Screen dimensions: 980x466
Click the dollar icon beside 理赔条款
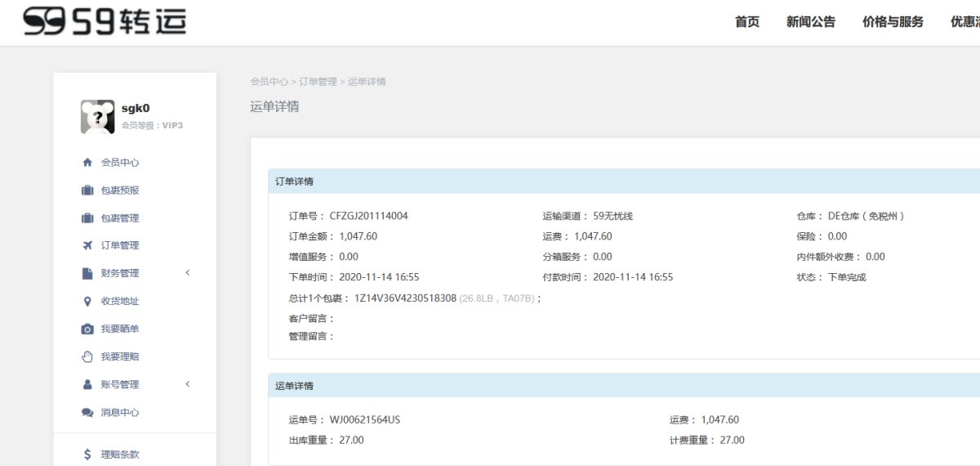87,455
